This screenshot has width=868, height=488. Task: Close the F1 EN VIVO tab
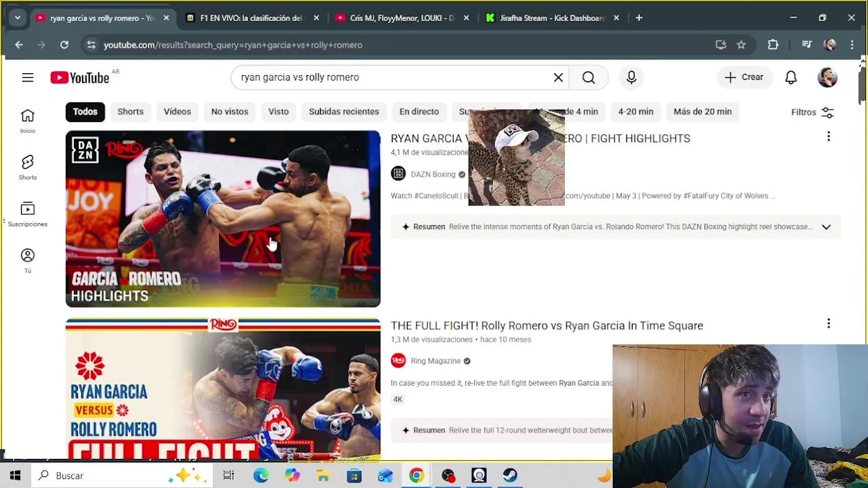pyautogui.click(x=316, y=18)
